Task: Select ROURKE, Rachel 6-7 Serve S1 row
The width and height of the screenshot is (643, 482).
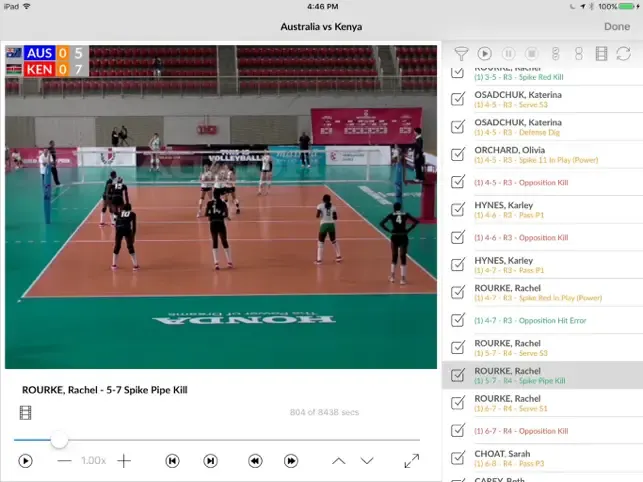Action: [543, 403]
